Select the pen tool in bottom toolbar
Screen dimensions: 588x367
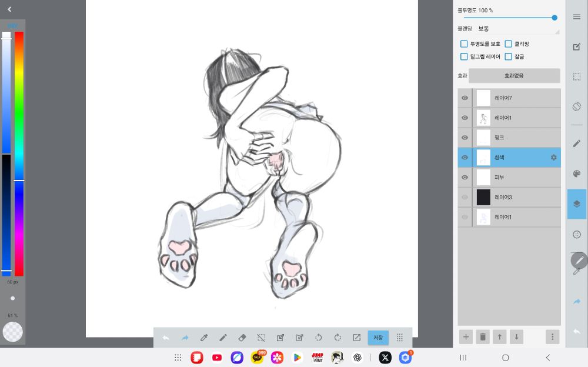pyautogui.click(x=223, y=338)
